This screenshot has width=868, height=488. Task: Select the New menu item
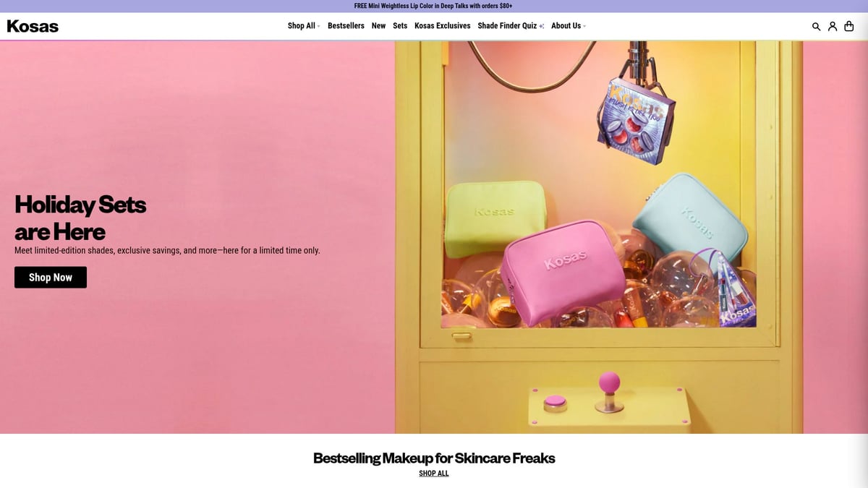tap(378, 26)
